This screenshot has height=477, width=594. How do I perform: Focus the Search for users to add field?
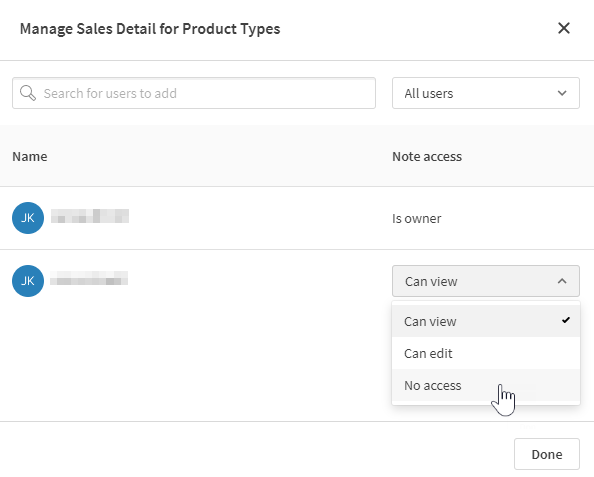coord(194,93)
